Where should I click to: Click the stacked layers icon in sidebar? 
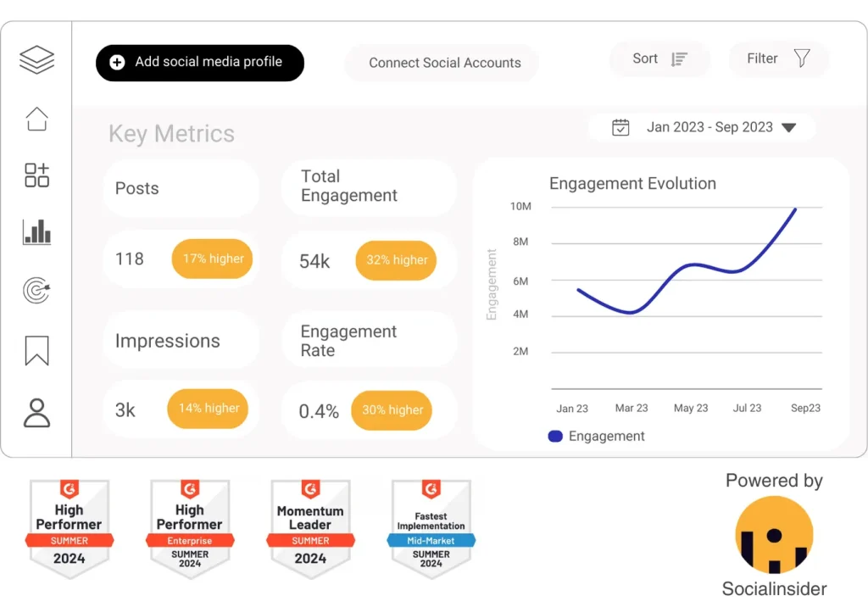point(36,60)
